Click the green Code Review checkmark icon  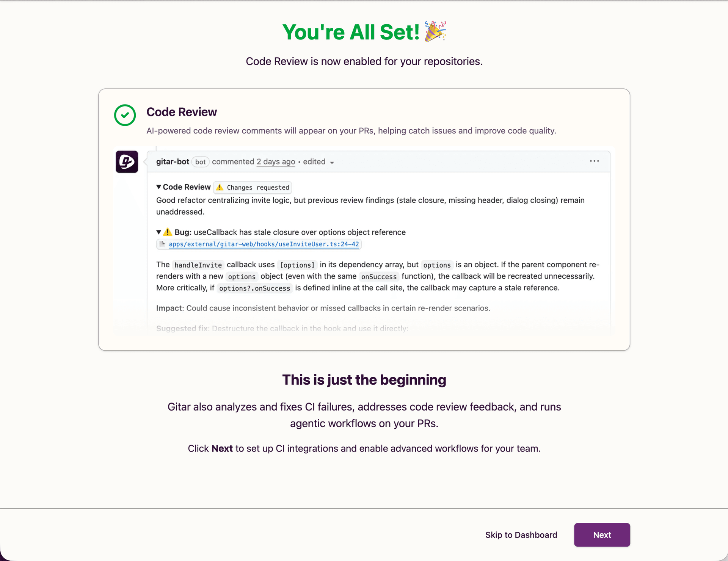tap(125, 115)
